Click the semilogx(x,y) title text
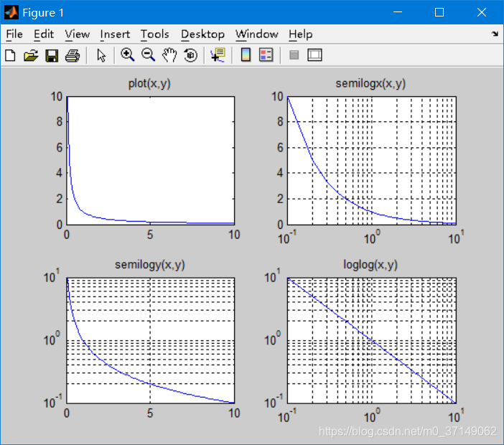The image size is (504, 445). coord(370,83)
